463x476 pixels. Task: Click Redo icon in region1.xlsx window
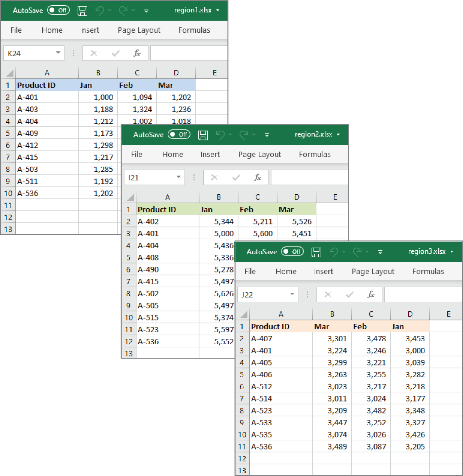pyautogui.click(x=123, y=11)
